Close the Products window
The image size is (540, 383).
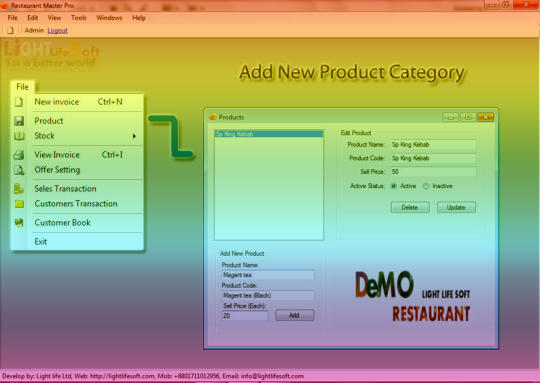(485, 117)
